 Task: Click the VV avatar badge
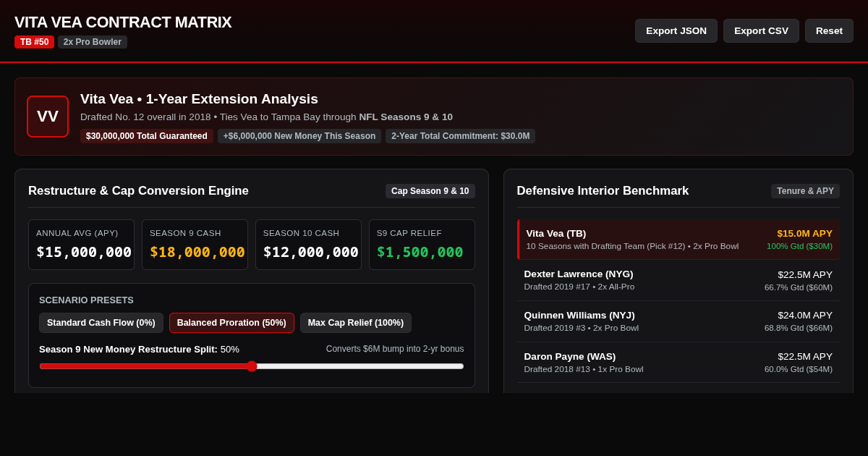[x=48, y=117]
